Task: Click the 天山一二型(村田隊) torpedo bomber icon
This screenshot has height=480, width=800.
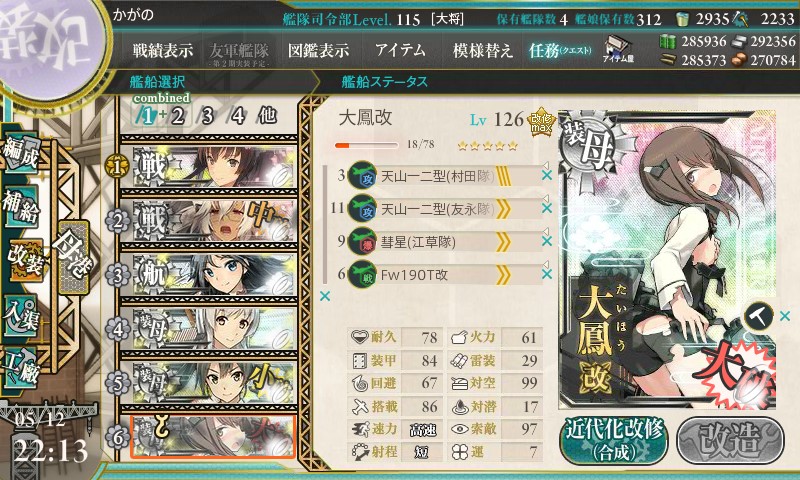Action: pos(362,176)
